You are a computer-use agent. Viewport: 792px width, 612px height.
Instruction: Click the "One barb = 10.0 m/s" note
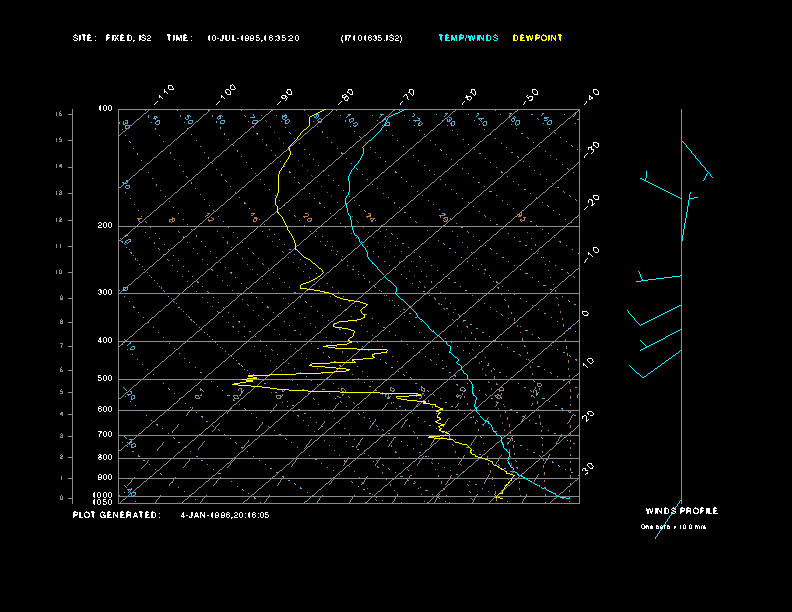(x=673, y=527)
